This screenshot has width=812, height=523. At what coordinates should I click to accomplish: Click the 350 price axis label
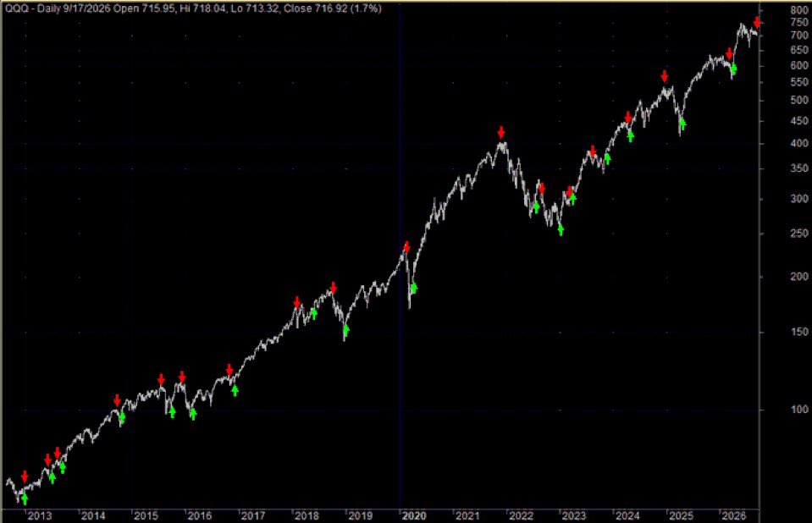[x=799, y=168]
